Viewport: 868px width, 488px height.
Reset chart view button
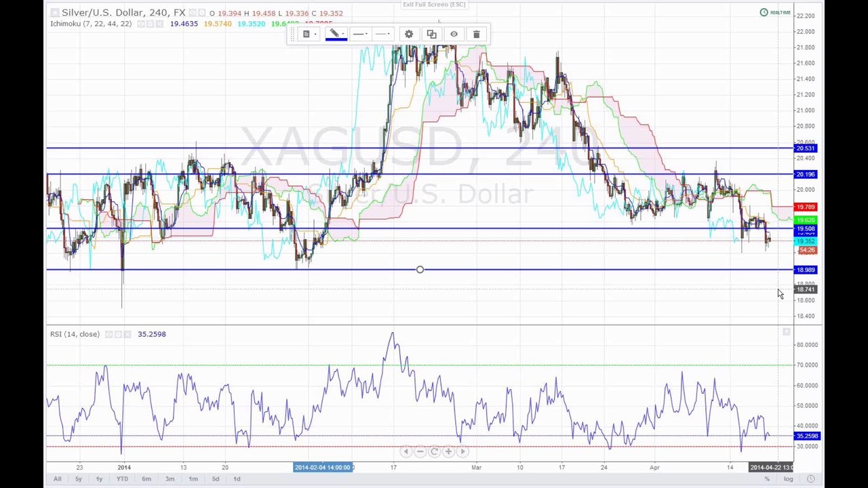pyautogui.click(x=434, y=451)
